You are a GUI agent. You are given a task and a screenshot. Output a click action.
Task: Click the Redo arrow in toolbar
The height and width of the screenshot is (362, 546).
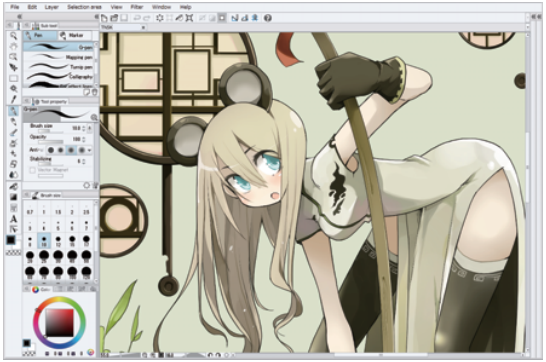pos(147,18)
